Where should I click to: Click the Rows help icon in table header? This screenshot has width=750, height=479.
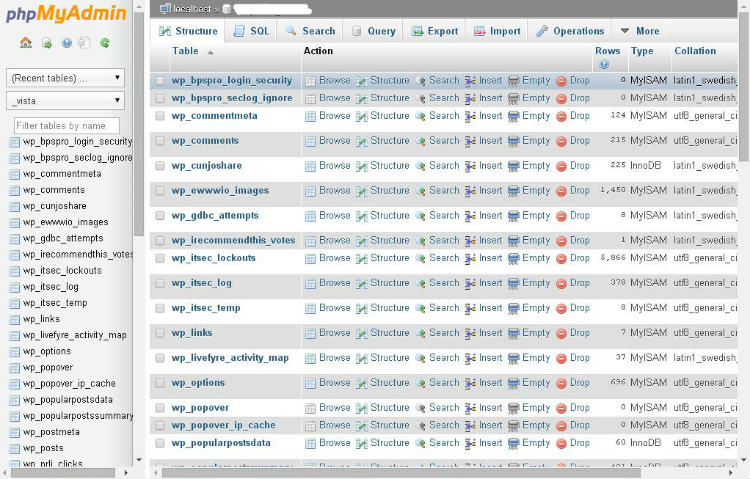tap(604, 64)
